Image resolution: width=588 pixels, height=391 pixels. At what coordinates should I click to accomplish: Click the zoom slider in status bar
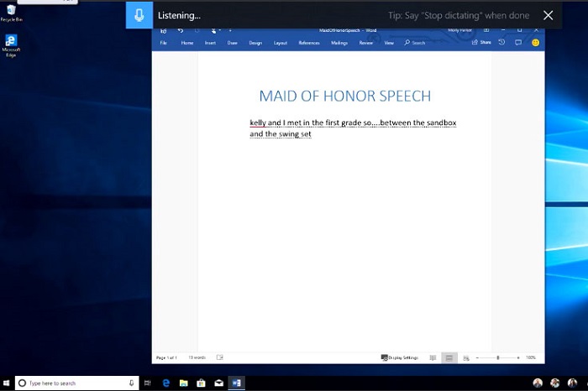click(x=498, y=357)
